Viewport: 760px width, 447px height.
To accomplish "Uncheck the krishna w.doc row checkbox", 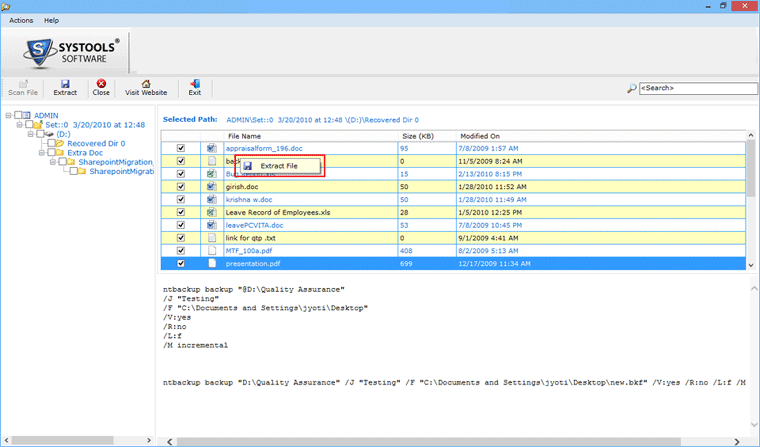I will pos(181,199).
